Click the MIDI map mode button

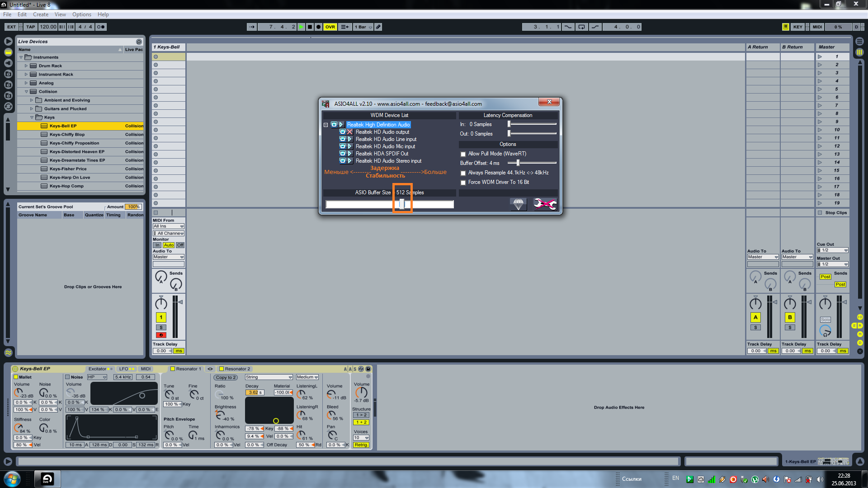click(817, 27)
